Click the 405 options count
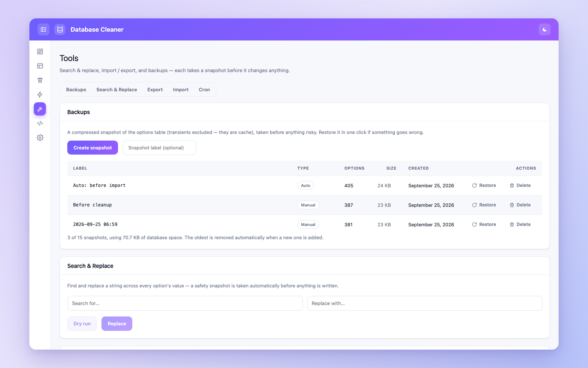The width and height of the screenshot is (588, 368). 349,185
